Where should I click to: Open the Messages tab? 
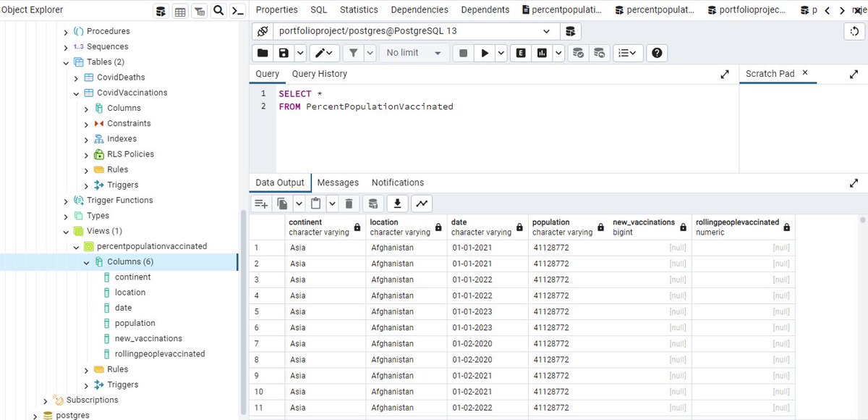pos(338,182)
